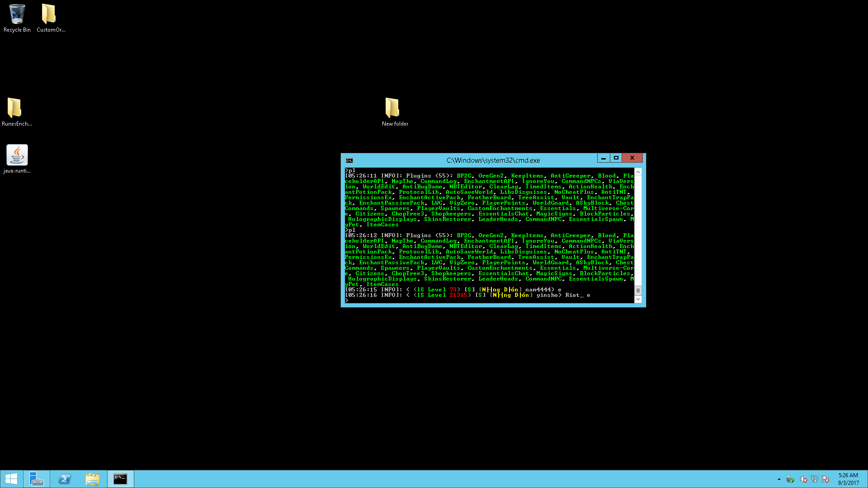Click the Safely Remove Hardware tray icon
The image size is (868, 488).
[x=790, y=479]
